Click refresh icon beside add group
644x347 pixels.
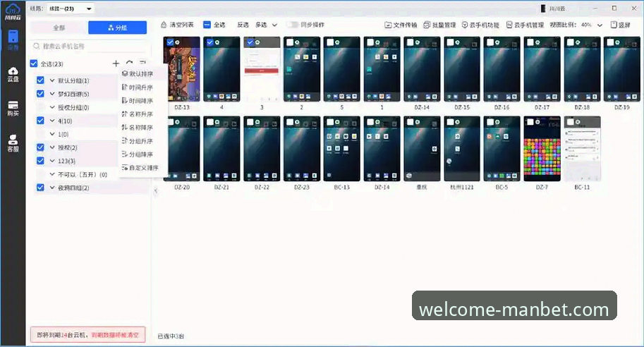coord(129,63)
